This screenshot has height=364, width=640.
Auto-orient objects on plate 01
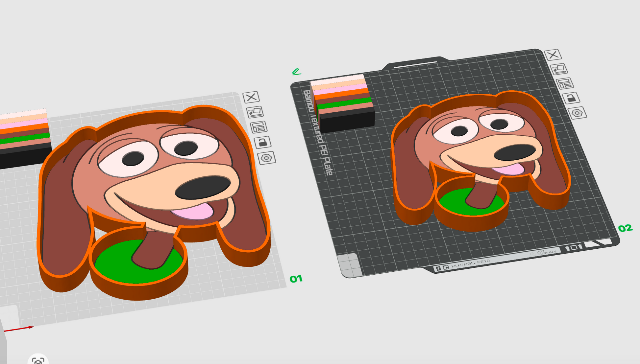pyautogui.click(x=255, y=112)
